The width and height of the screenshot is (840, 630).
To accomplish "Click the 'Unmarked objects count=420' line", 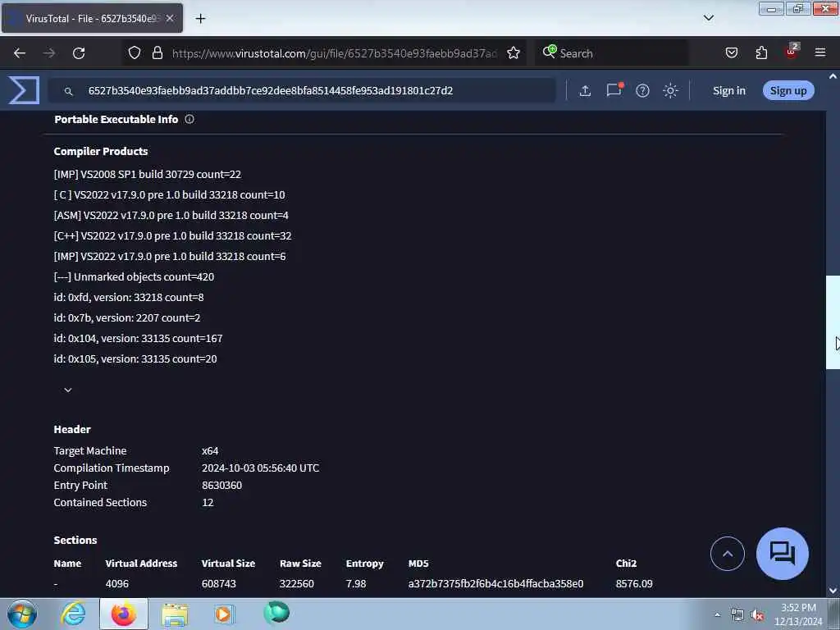I will click(x=134, y=276).
